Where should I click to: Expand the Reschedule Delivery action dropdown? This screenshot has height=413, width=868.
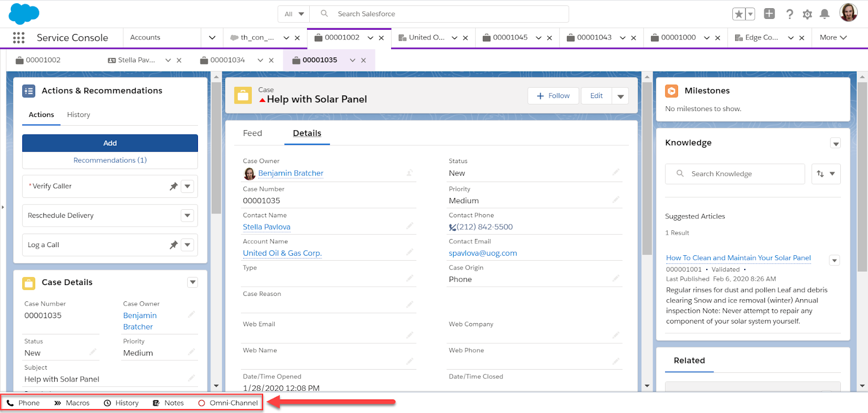click(x=187, y=216)
